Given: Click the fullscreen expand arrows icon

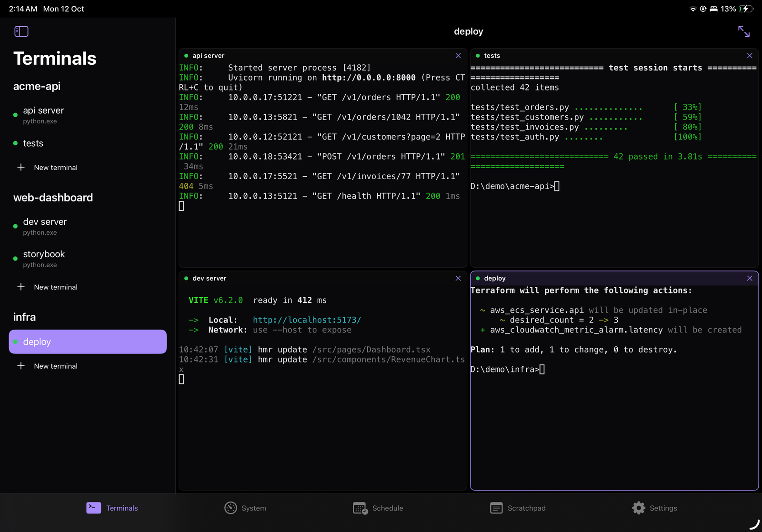Looking at the screenshot, I should 744,31.
